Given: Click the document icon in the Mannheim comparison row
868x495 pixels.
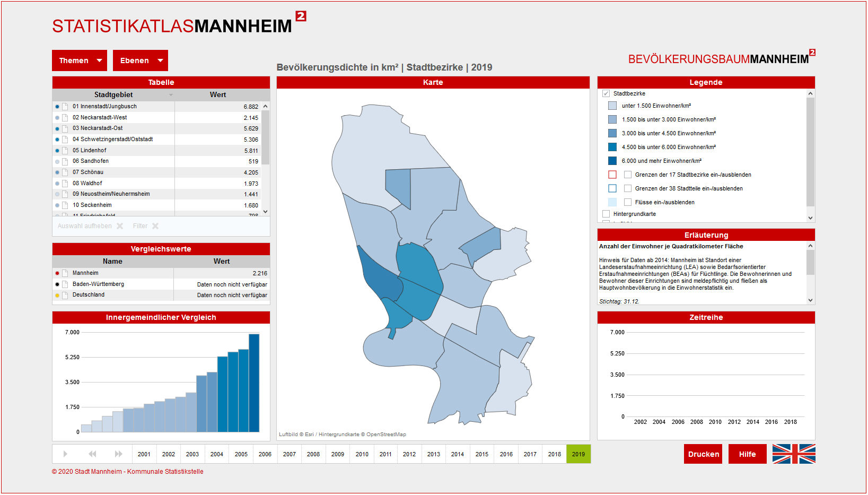Looking at the screenshot, I should pyautogui.click(x=65, y=273).
